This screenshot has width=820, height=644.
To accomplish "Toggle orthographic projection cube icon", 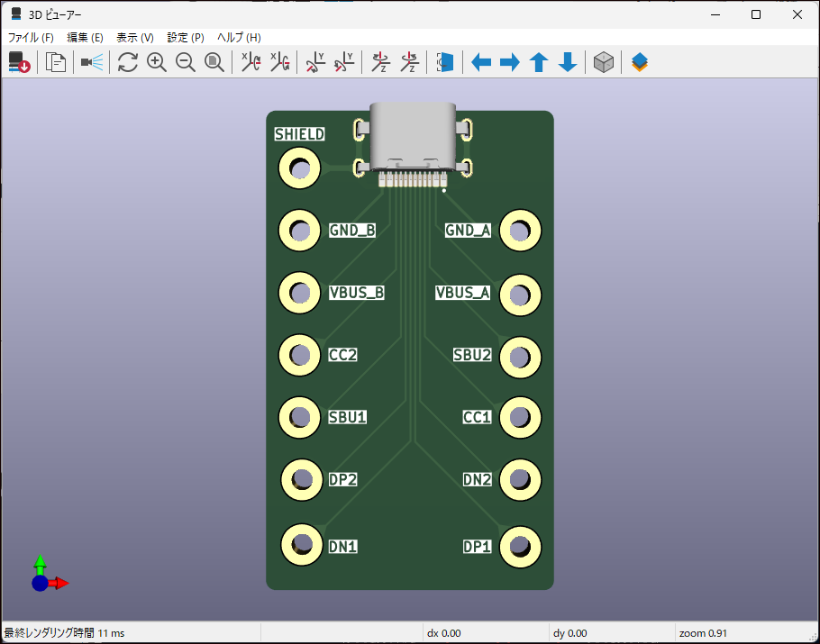I will [604, 62].
